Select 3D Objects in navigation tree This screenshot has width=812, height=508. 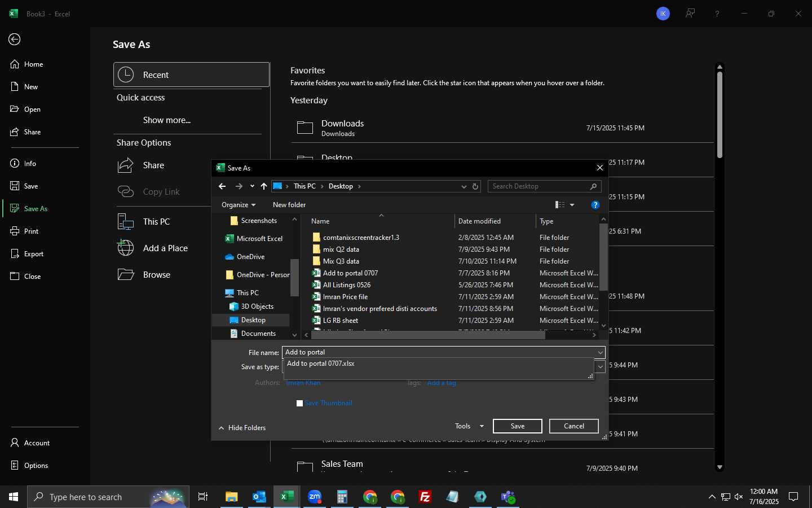251,306
